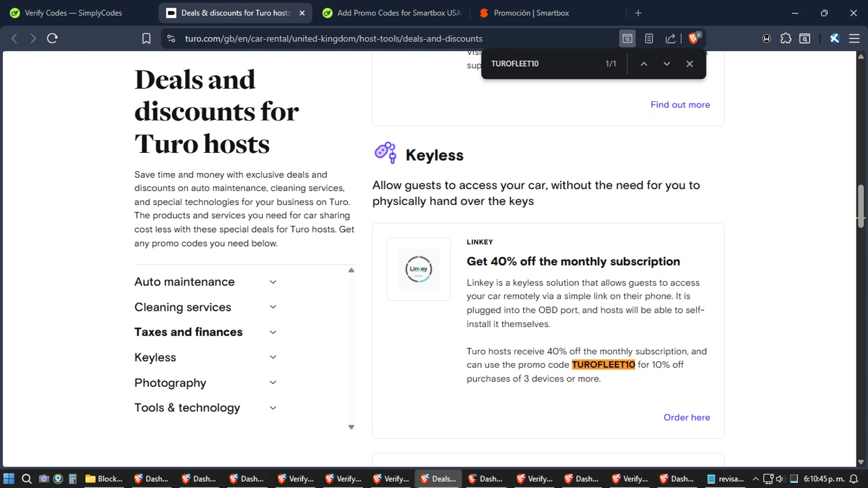The height and width of the screenshot is (488, 868).
Task: Follow the Find out more link
Action: pyautogui.click(x=680, y=105)
